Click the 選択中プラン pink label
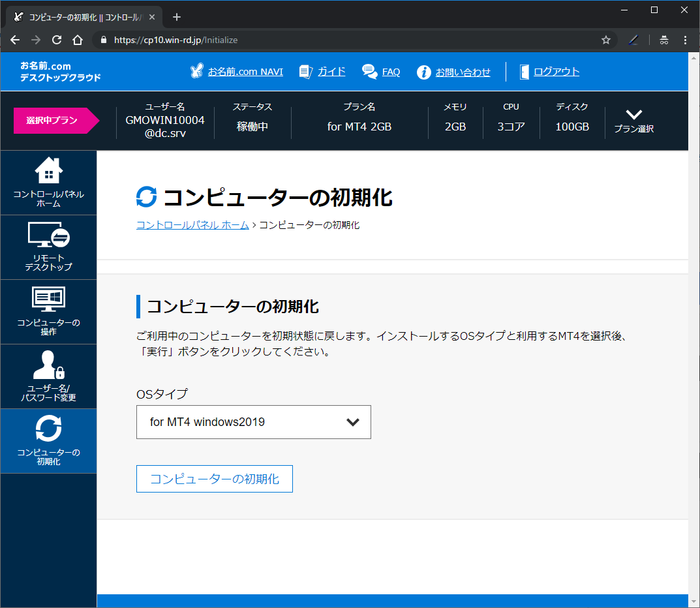This screenshot has height=608, width=700. point(56,121)
